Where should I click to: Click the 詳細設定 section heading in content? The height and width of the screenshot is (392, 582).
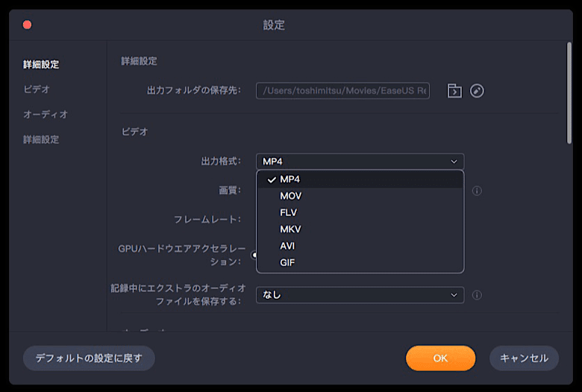140,61
